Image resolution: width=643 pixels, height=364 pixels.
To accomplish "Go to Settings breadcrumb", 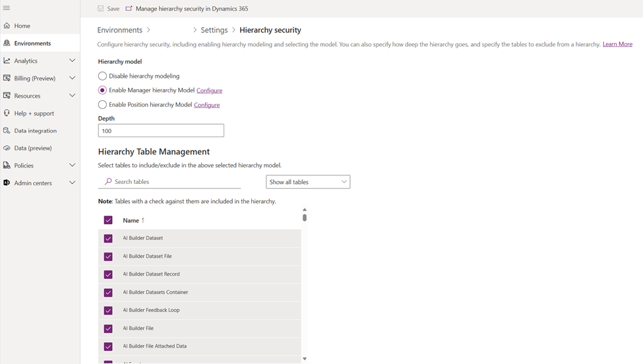I will point(214,30).
